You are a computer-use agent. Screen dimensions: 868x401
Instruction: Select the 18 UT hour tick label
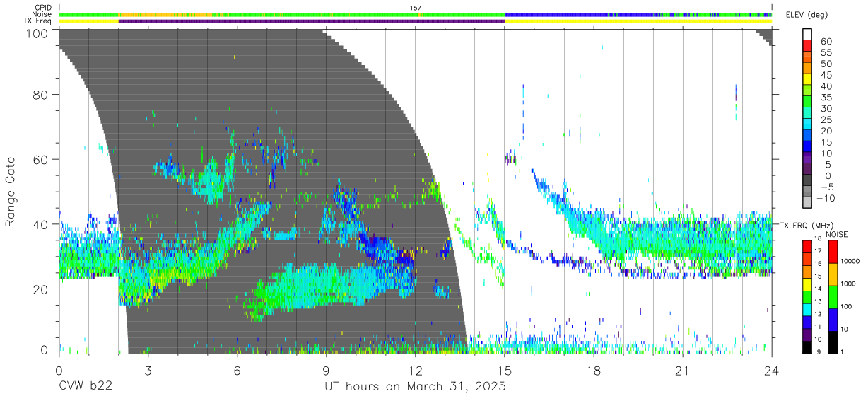(593, 371)
